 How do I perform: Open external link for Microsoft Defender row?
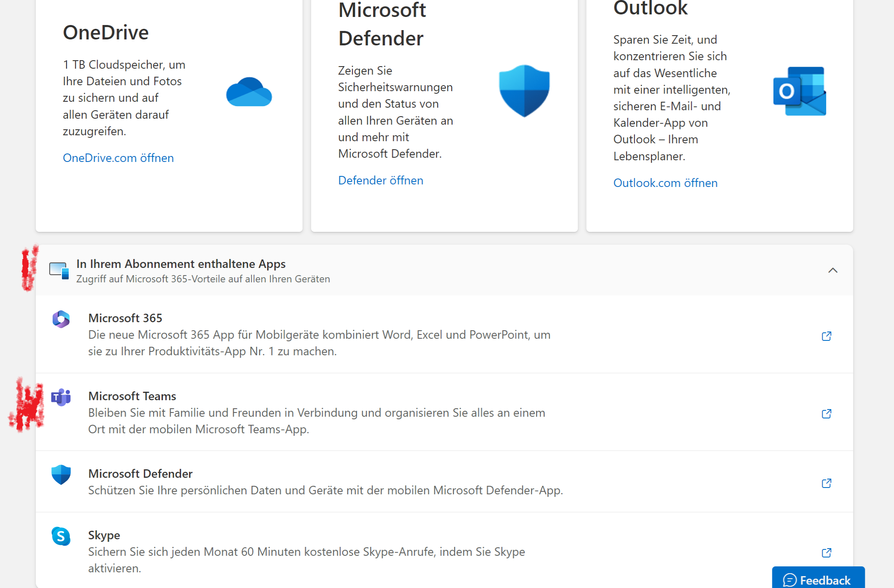[826, 483]
